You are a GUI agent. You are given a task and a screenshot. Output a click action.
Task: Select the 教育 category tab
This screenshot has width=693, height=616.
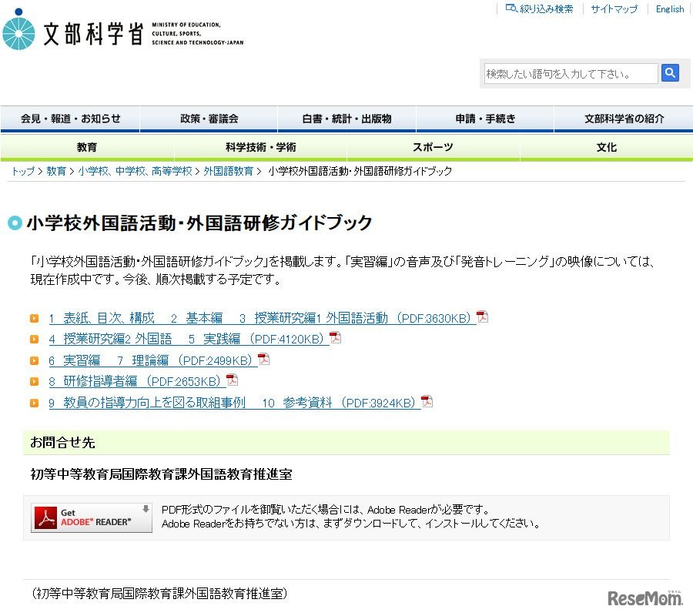point(87,147)
